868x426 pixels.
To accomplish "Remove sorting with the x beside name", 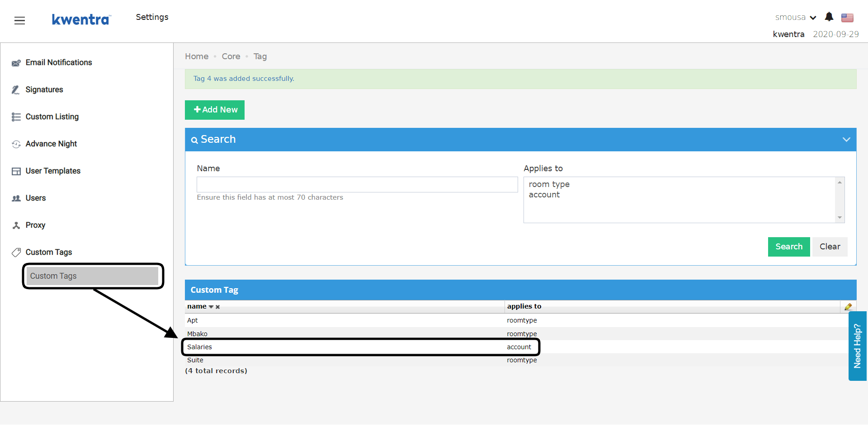I will (x=217, y=307).
